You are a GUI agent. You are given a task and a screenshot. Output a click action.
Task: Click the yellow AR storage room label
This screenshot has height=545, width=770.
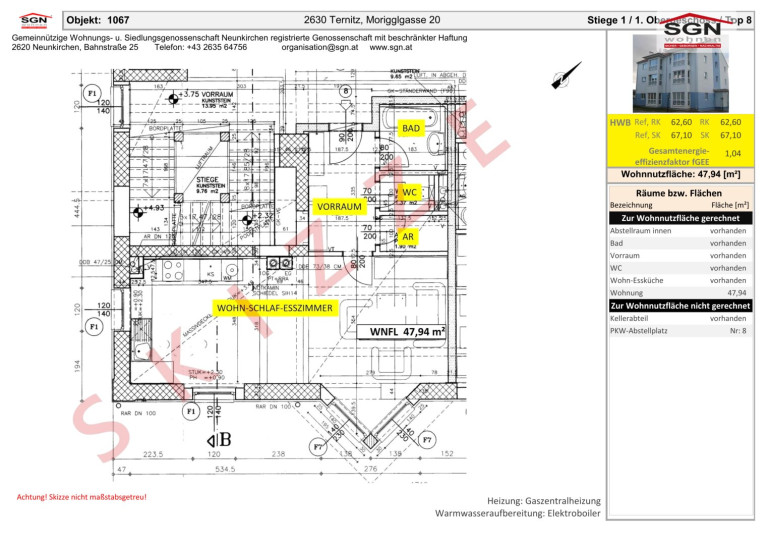pyautogui.click(x=408, y=237)
